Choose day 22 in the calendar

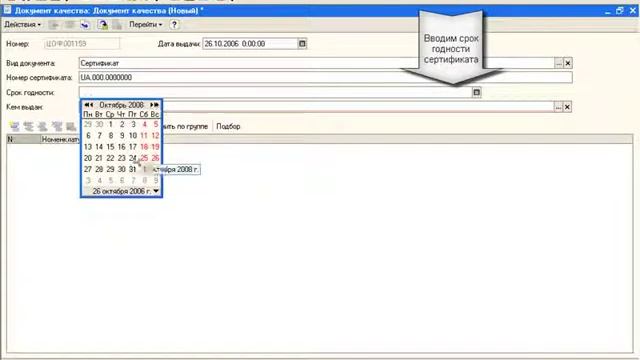pos(110,158)
